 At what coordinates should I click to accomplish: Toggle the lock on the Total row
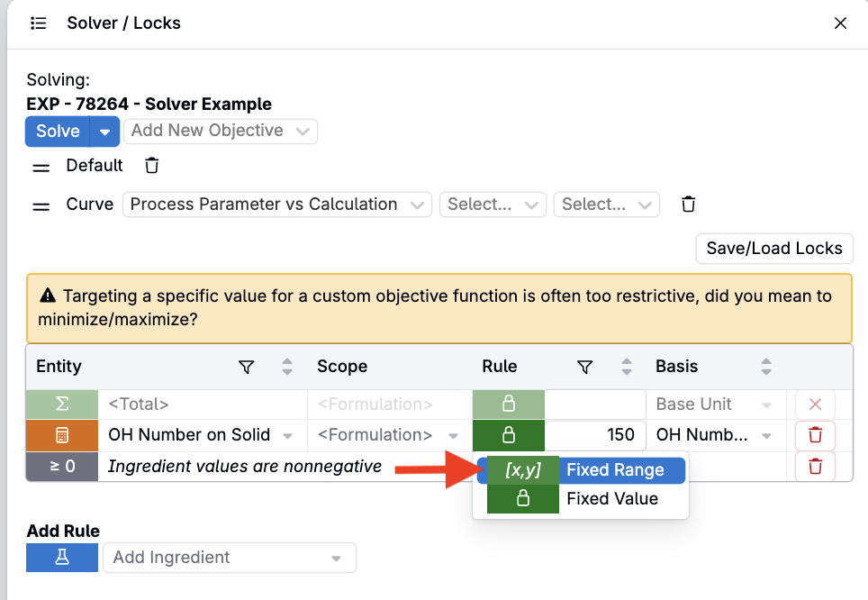(x=508, y=405)
